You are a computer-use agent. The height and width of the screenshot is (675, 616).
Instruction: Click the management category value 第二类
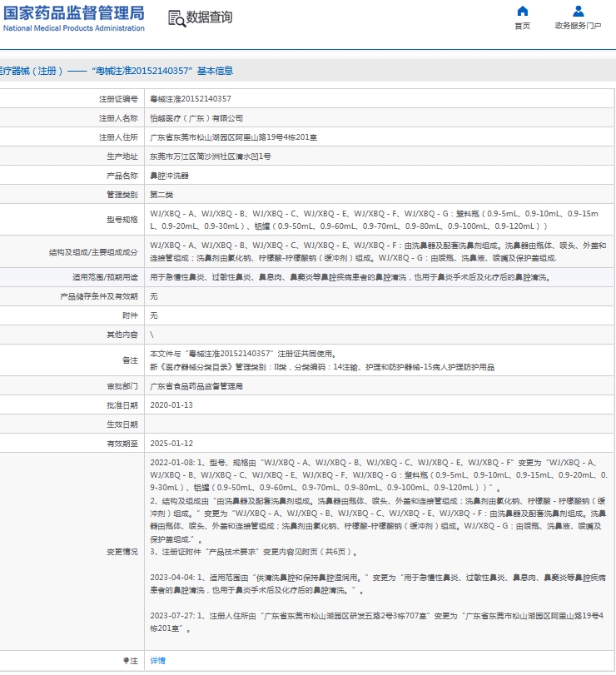pos(161,195)
